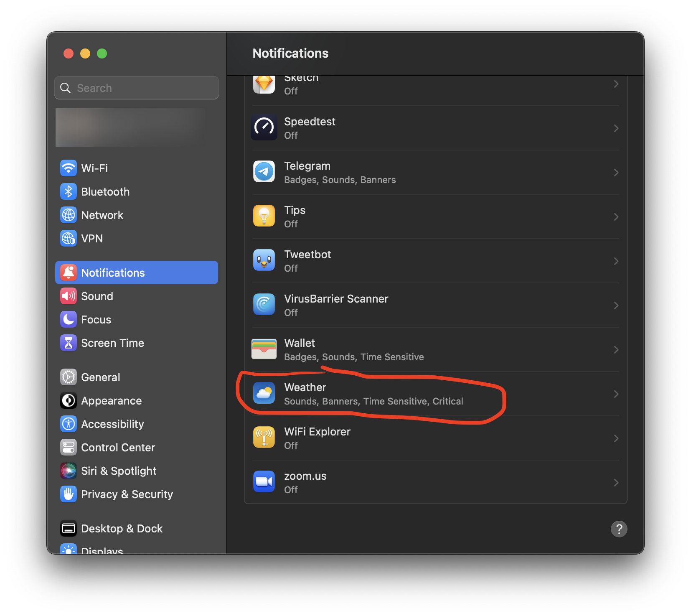This screenshot has width=691, height=616.
Task: Click the Notifications bell icon
Action: click(69, 272)
